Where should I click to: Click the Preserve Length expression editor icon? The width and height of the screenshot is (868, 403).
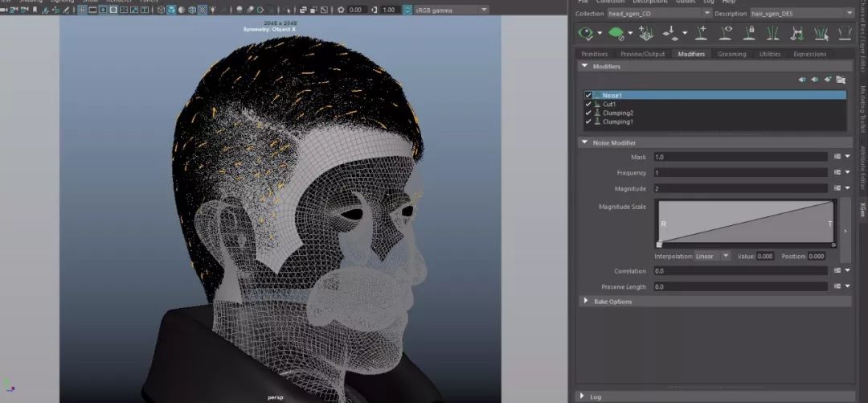pyautogui.click(x=837, y=286)
